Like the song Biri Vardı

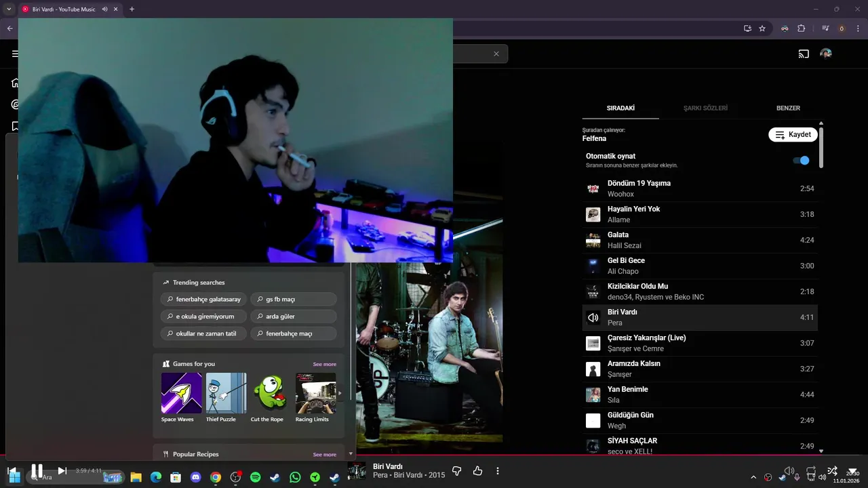[x=477, y=470]
